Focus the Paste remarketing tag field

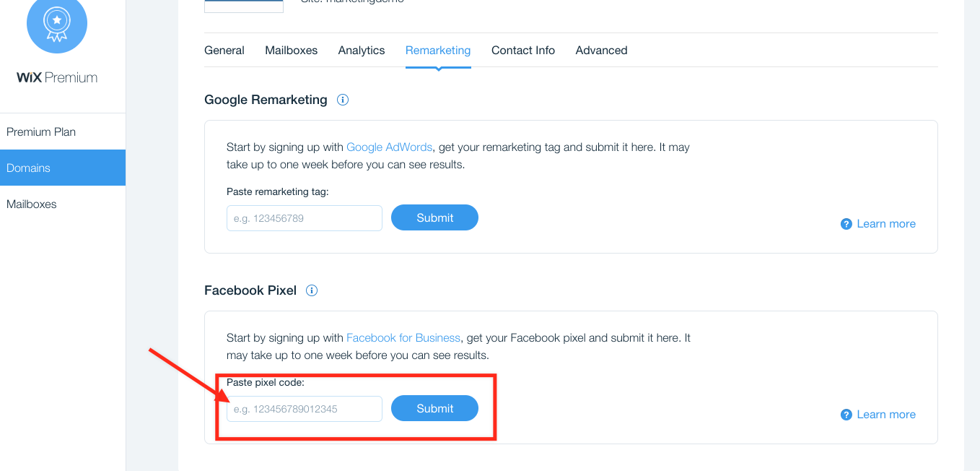[305, 218]
